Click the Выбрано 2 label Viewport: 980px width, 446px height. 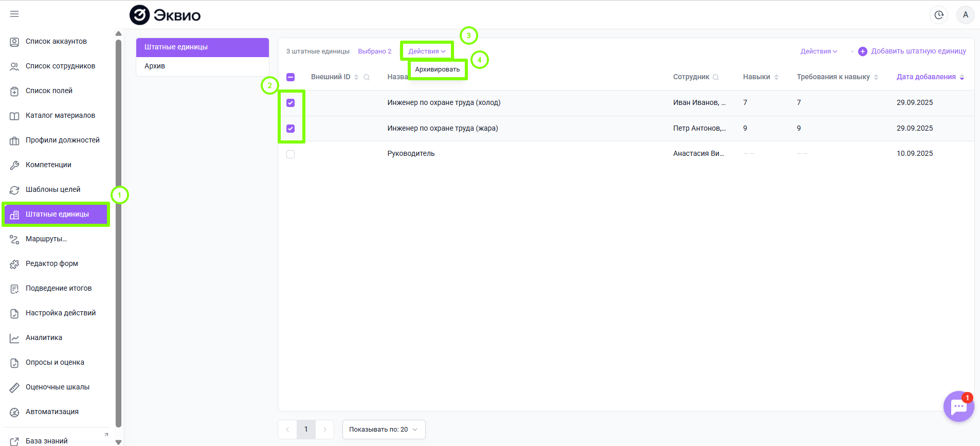(x=375, y=51)
